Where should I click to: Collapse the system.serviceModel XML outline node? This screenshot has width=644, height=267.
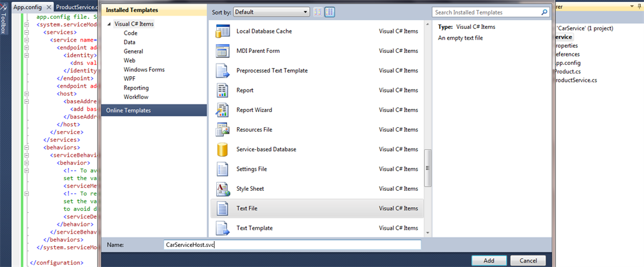click(27, 25)
